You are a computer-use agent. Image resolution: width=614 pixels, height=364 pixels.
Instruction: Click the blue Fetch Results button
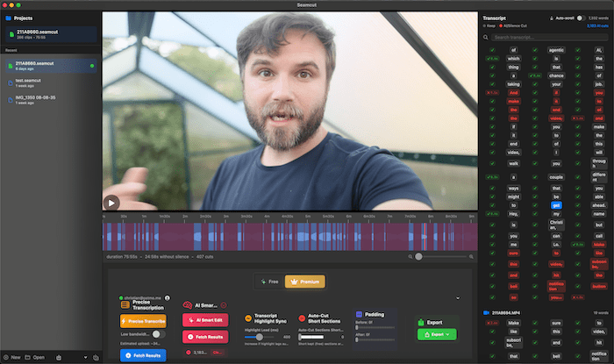point(142,354)
